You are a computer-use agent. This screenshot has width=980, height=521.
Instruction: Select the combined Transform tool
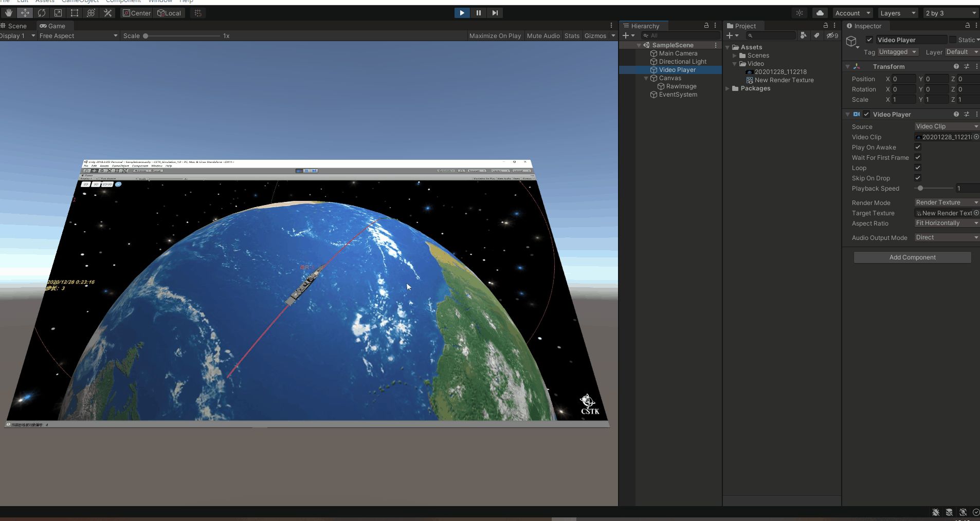pyautogui.click(x=91, y=13)
